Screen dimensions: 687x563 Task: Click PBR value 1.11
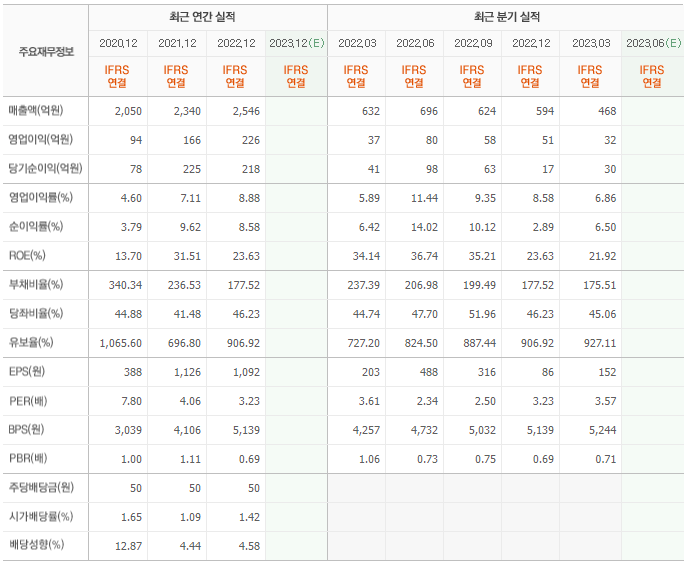point(191,459)
